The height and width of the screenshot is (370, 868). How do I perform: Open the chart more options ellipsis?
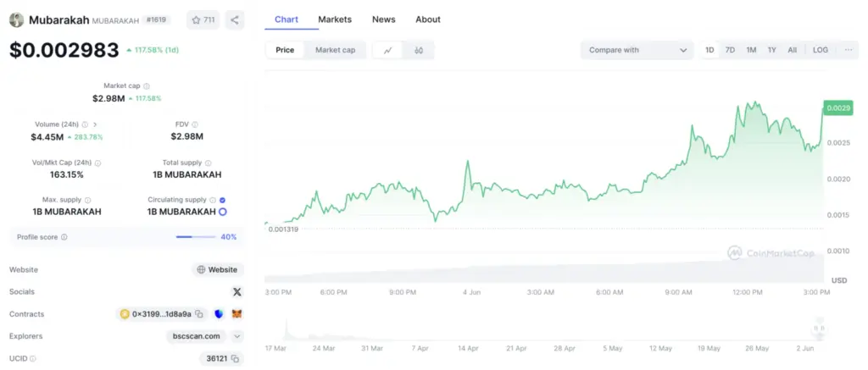tap(849, 50)
